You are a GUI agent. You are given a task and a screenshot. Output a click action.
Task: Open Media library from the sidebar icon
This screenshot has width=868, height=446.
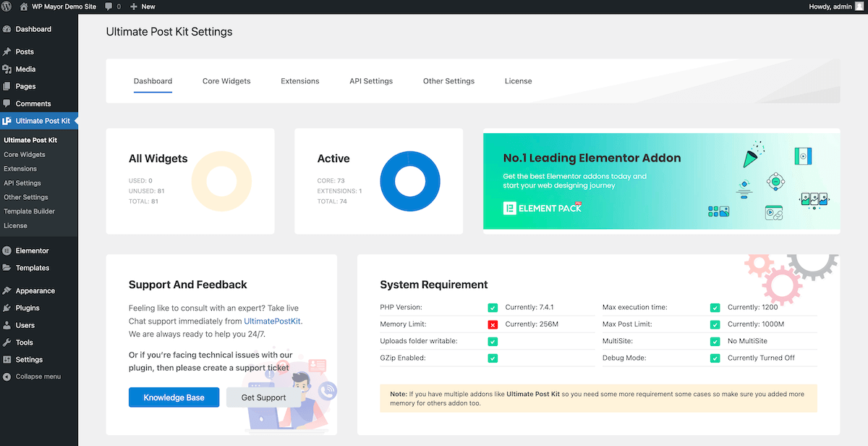[7, 70]
